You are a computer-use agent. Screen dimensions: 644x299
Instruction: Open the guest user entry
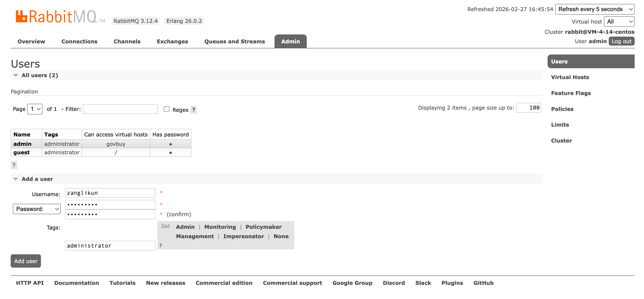pyautogui.click(x=22, y=152)
